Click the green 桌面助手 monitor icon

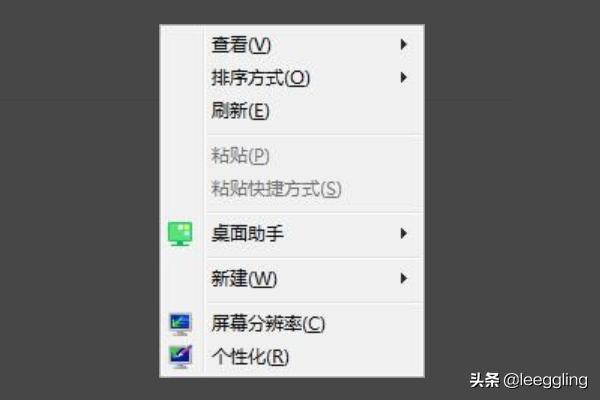click(180, 233)
